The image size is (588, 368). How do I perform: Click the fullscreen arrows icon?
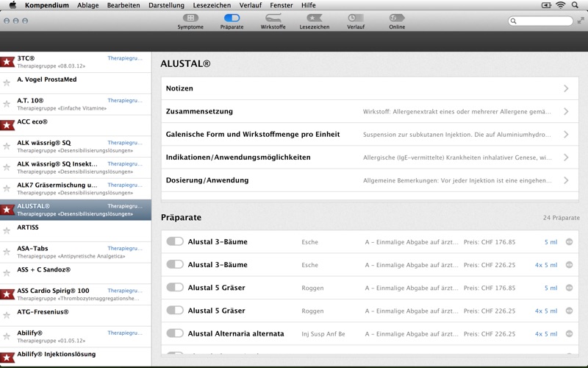pos(581,21)
